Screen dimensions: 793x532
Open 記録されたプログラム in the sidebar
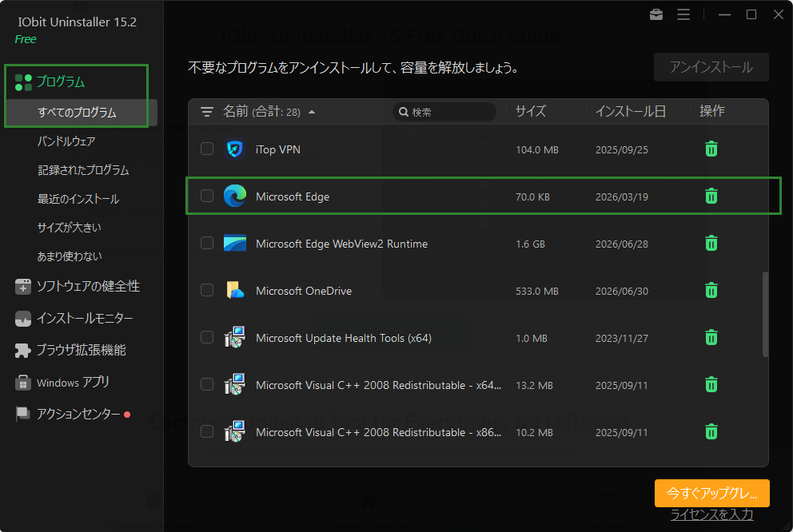tap(83, 170)
